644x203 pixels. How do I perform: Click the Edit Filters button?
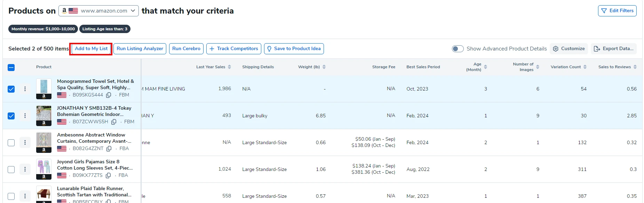coord(617,11)
